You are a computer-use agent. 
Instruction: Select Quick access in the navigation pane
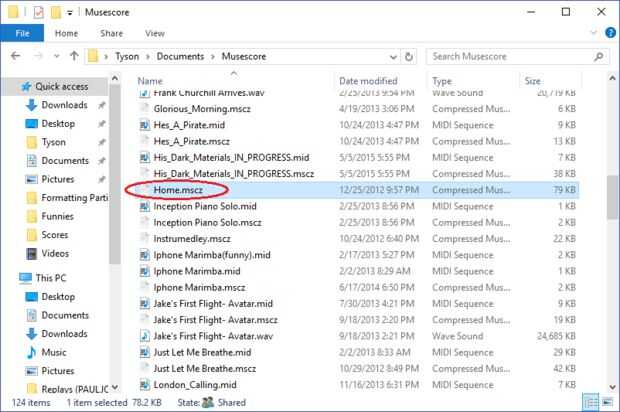coord(55,86)
